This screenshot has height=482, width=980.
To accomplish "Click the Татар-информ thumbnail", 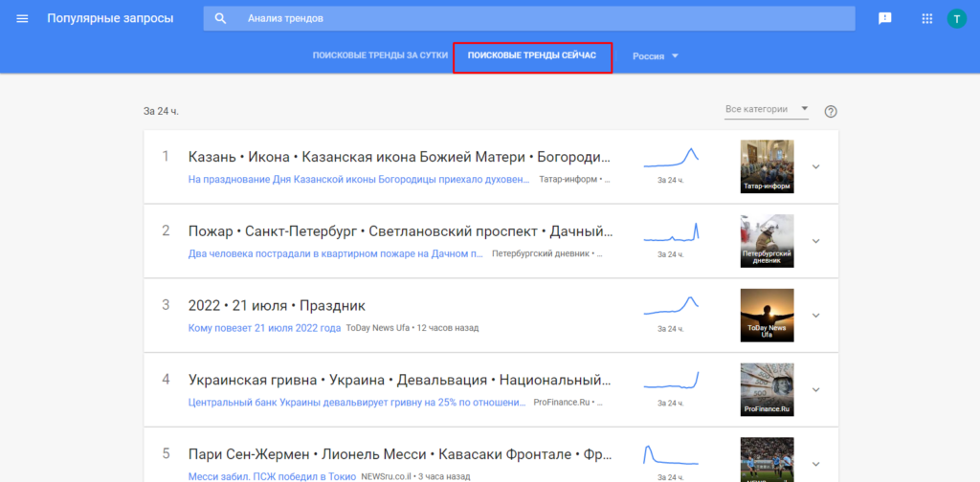I will pos(767,166).
